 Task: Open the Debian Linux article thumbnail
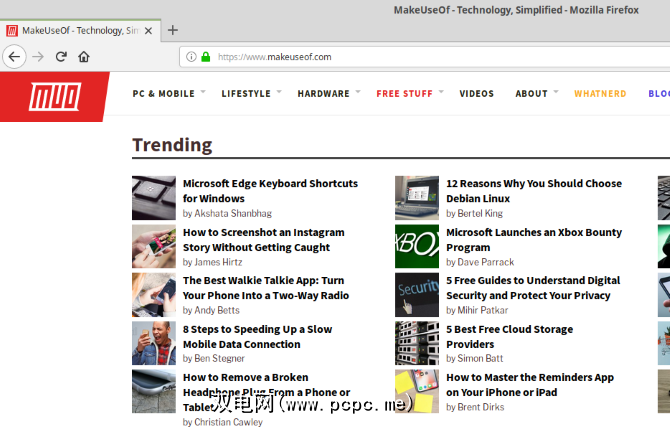[x=417, y=197]
